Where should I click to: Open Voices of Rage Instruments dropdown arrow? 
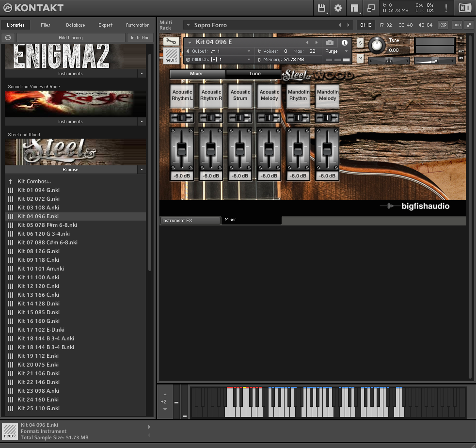pyautogui.click(x=142, y=122)
